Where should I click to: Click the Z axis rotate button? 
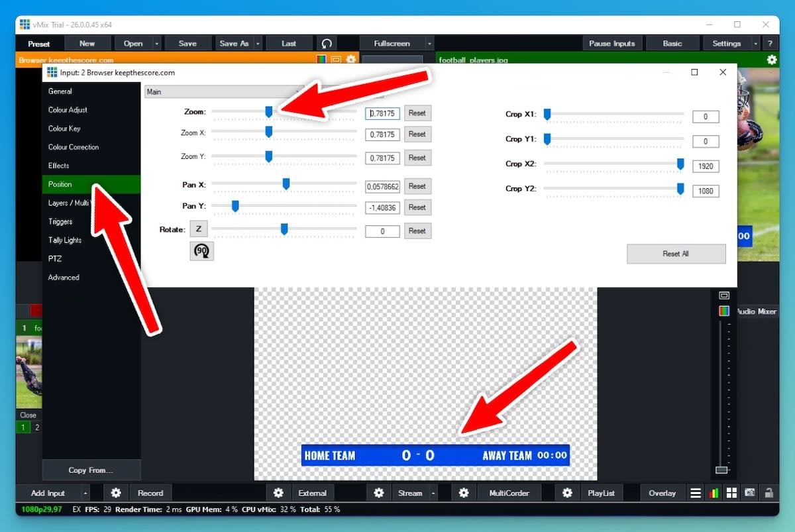[198, 229]
